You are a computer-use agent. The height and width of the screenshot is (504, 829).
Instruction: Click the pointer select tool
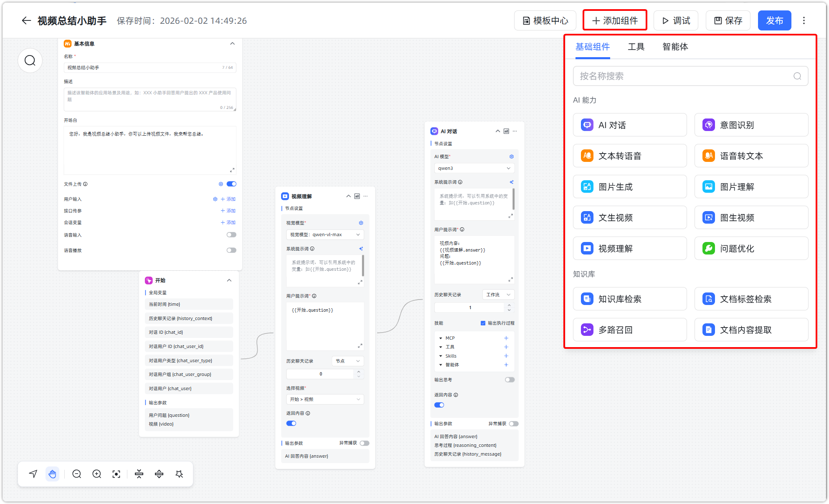coord(33,474)
